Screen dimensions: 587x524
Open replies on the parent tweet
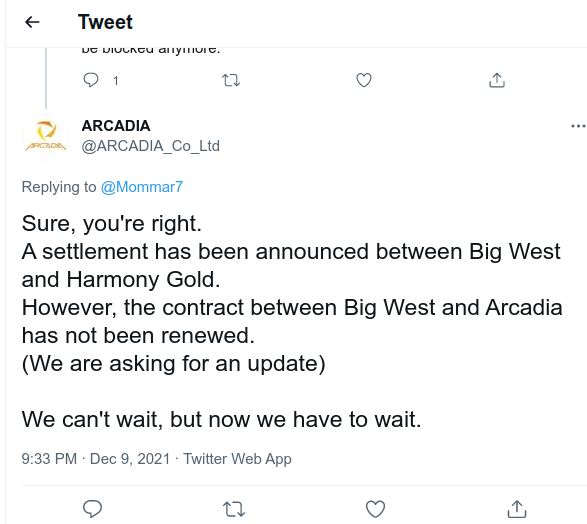click(x=91, y=80)
